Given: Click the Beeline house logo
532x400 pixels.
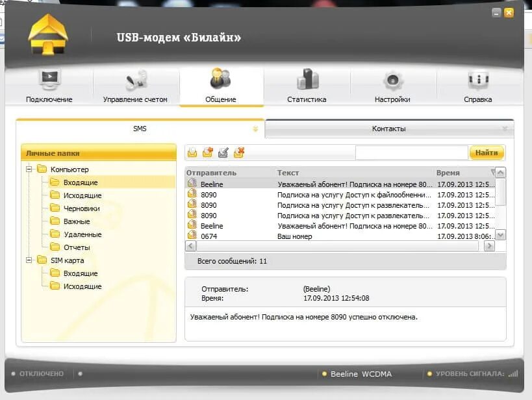Looking at the screenshot, I should (48, 34).
